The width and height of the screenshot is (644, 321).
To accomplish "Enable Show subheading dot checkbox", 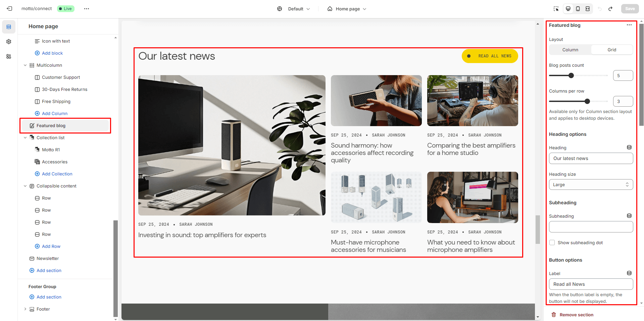I will point(552,243).
